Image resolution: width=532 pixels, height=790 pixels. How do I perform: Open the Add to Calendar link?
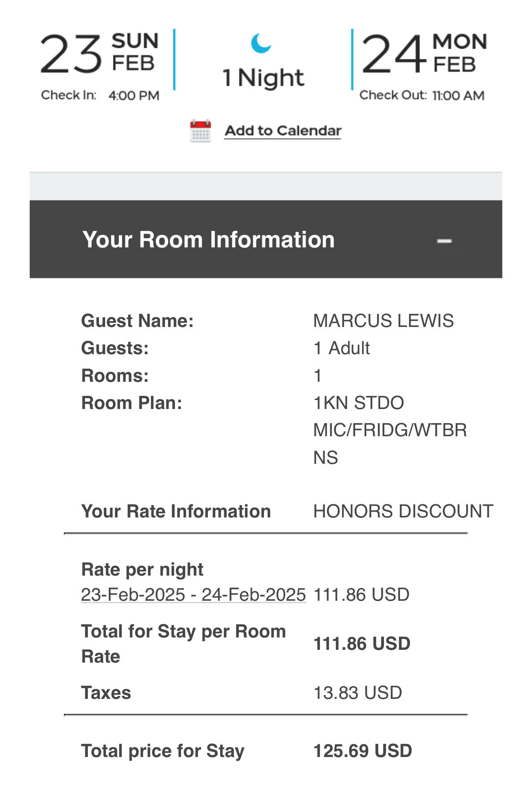pos(283,131)
